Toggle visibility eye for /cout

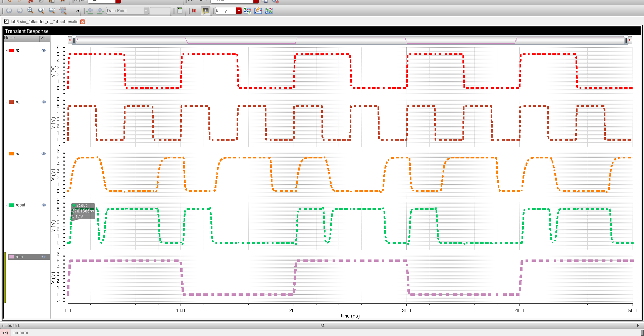click(x=44, y=205)
